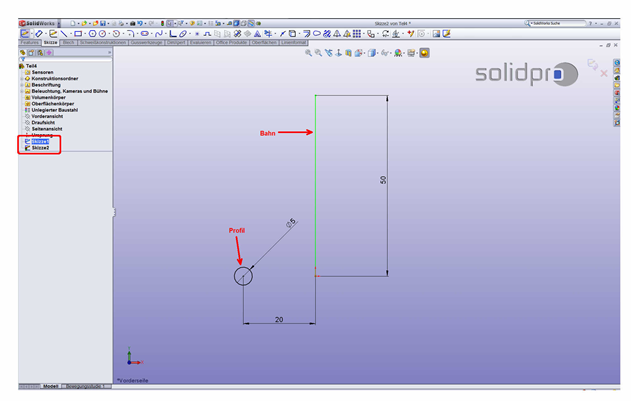Open the FeatureManager design tree tab icon

pos(23,52)
